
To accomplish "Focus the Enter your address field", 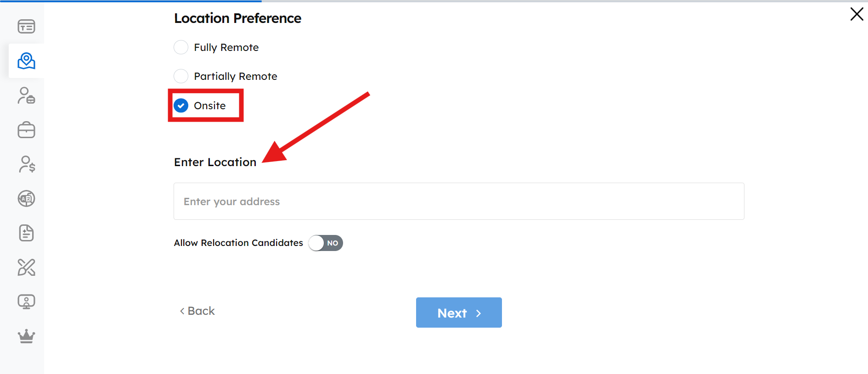I will [x=458, y=201].
